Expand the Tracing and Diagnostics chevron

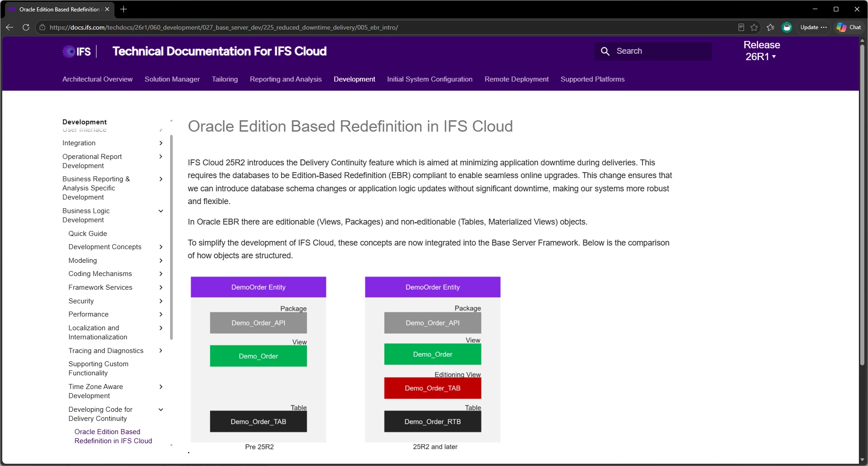tap(160, 351)
